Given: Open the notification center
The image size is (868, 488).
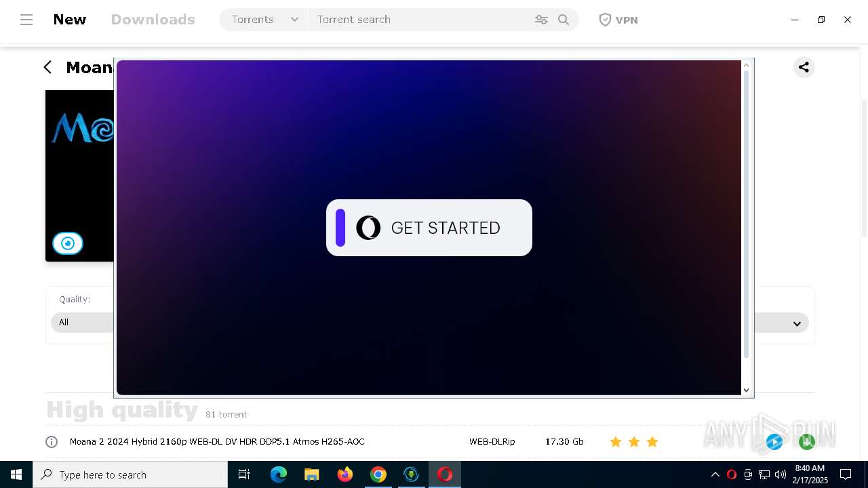Looking at the screenshot, I should click(x=846, y=474).
